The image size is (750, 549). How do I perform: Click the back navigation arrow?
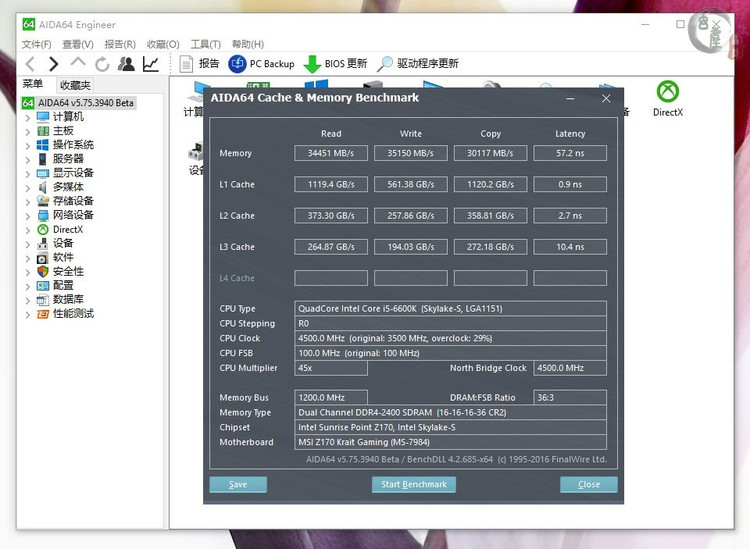[30, 64]
